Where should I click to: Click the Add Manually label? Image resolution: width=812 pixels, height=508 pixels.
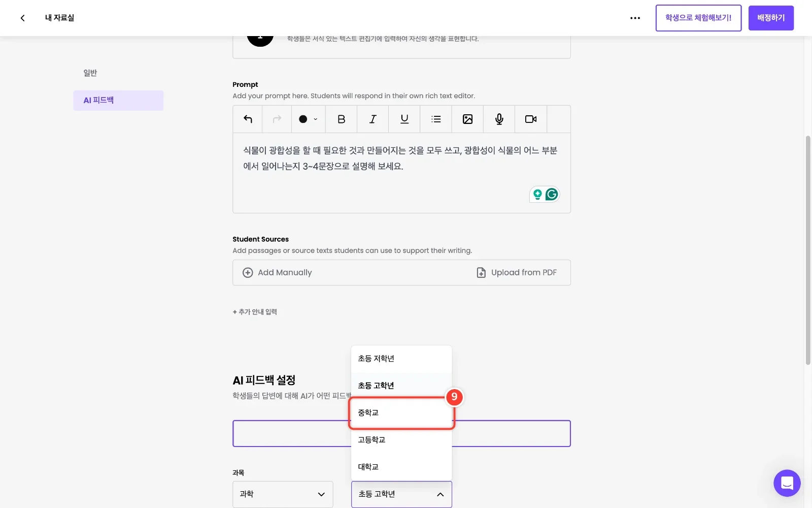point(285,273)
